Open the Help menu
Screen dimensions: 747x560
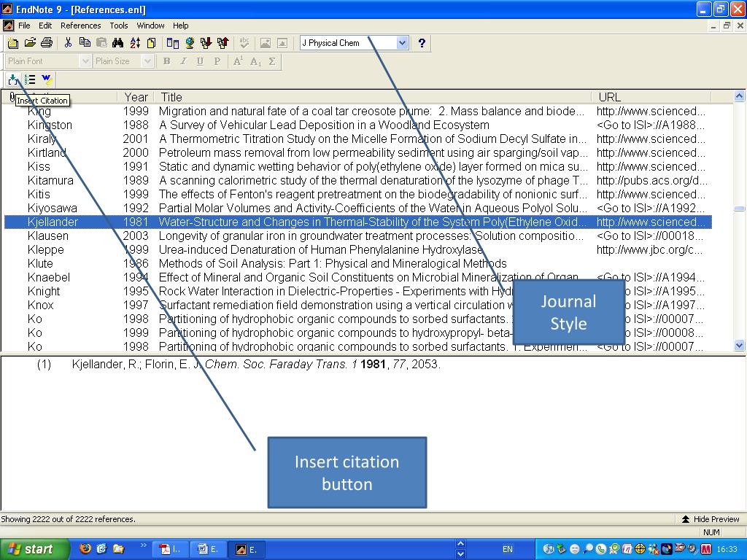(181, 26)
